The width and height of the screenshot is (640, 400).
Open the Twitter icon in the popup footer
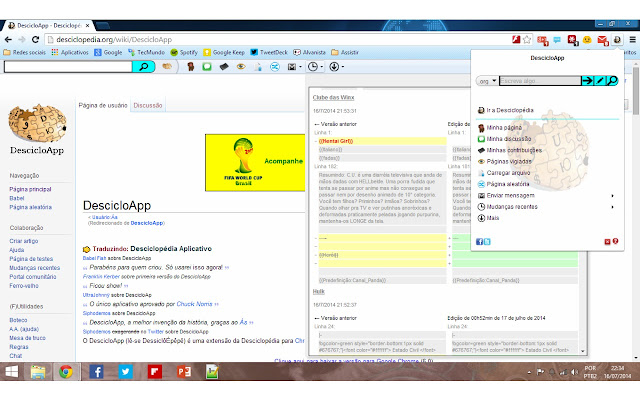tap(487, 242)
